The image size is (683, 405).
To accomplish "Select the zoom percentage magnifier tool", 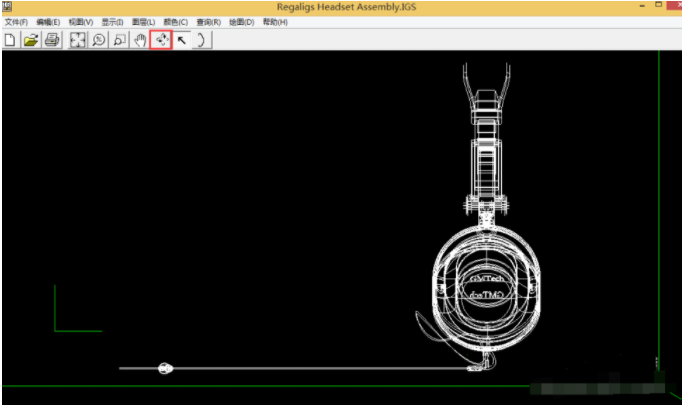I will click(99, 40).
